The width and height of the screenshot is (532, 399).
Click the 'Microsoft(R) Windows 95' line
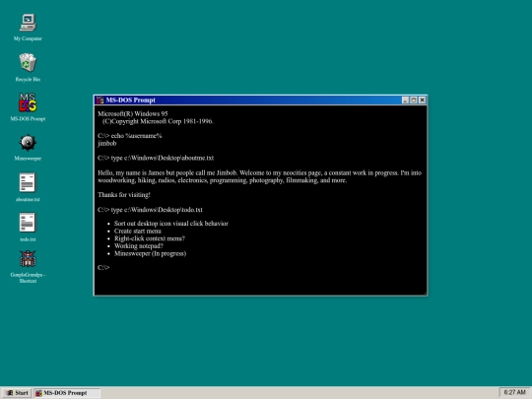133,113
